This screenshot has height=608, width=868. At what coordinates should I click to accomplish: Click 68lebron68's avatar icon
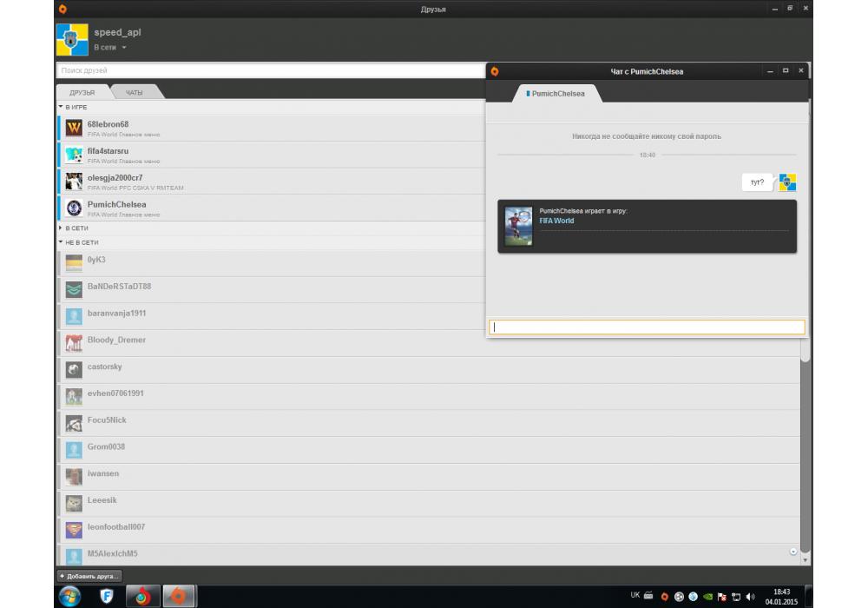[74, 129]
